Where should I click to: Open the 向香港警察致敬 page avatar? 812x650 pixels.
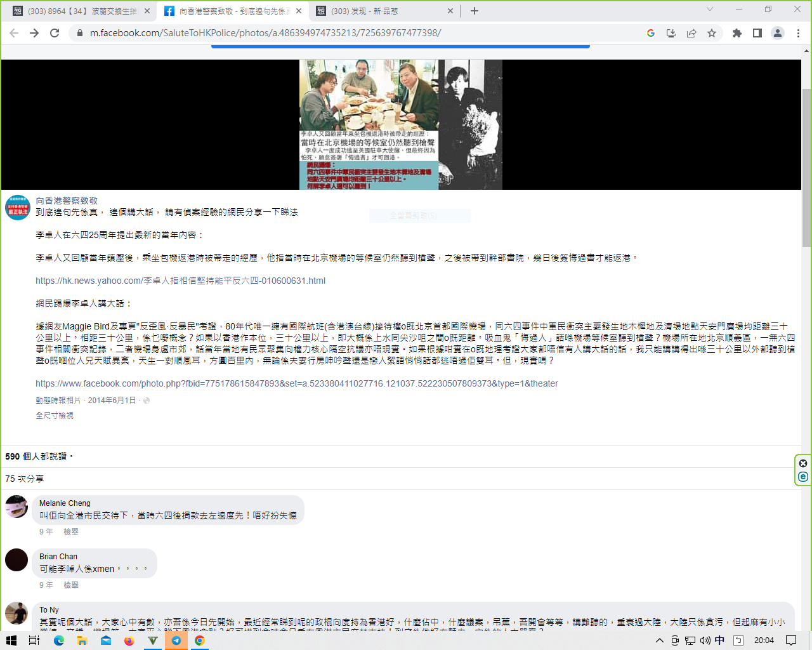(18, 208)
